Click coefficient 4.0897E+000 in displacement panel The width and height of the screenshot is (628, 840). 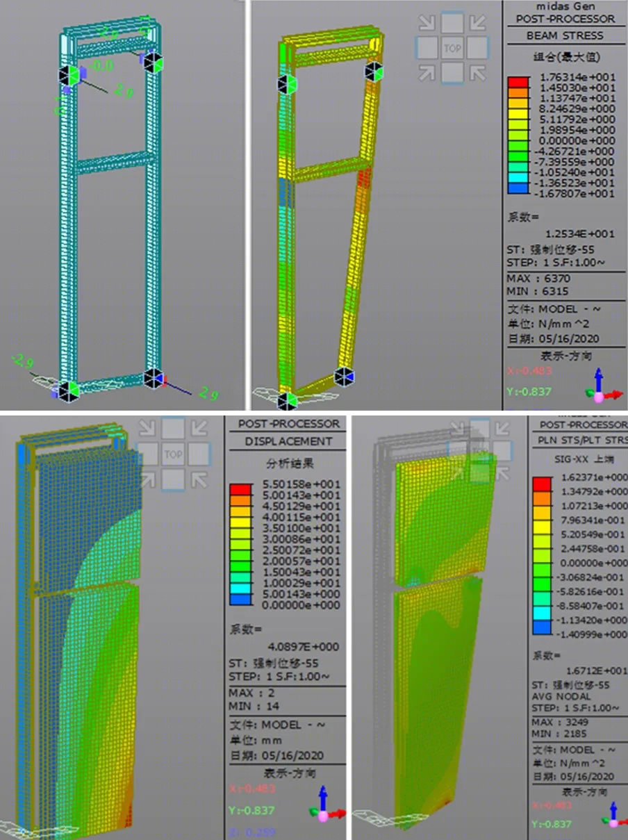(x=303, y=646)
